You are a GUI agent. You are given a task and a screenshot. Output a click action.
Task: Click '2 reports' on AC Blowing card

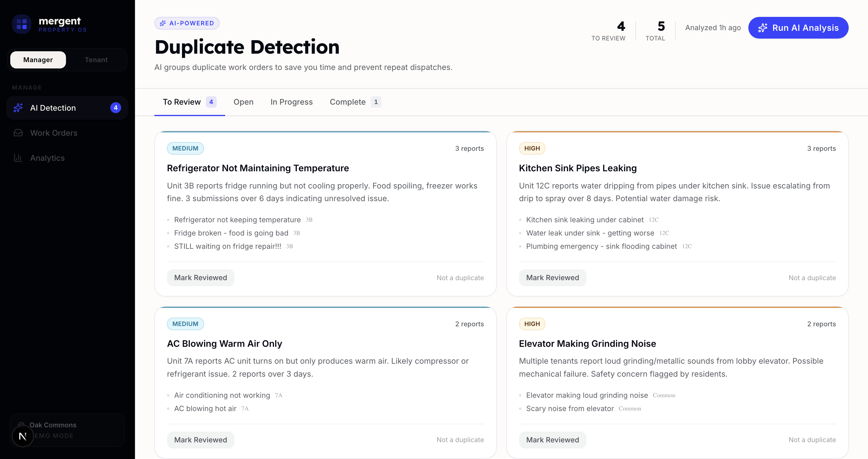(x=469, y=324)
